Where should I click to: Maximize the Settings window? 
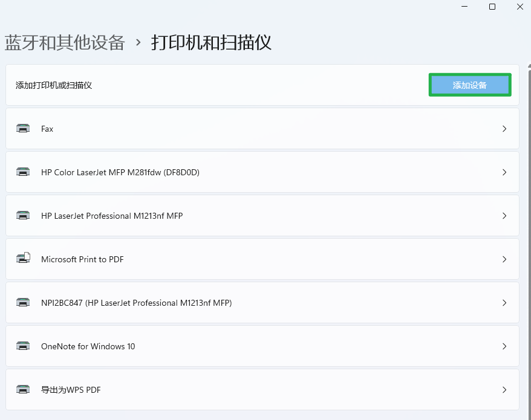pyautogui.click(x=492, y=7)
